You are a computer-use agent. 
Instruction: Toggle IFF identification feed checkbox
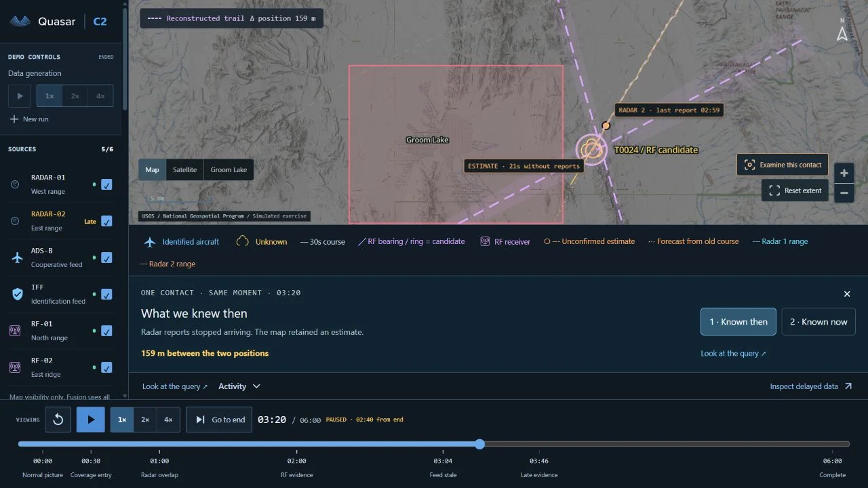106,294
